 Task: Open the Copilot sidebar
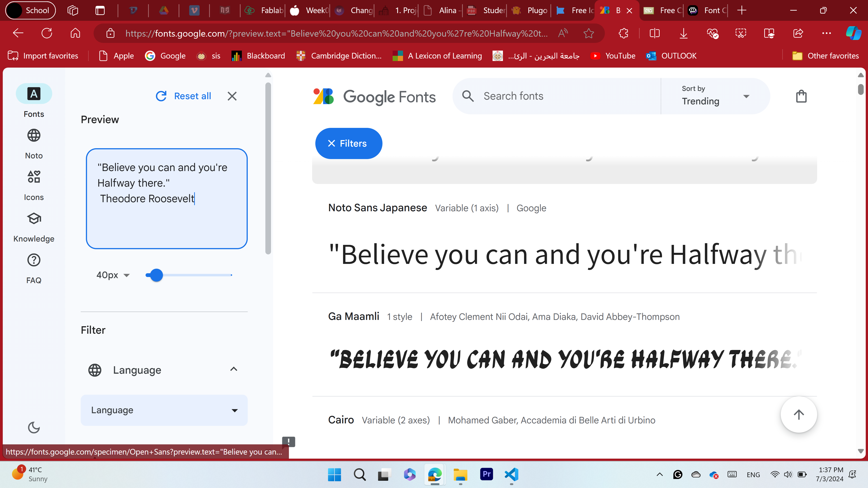point(854,33)
